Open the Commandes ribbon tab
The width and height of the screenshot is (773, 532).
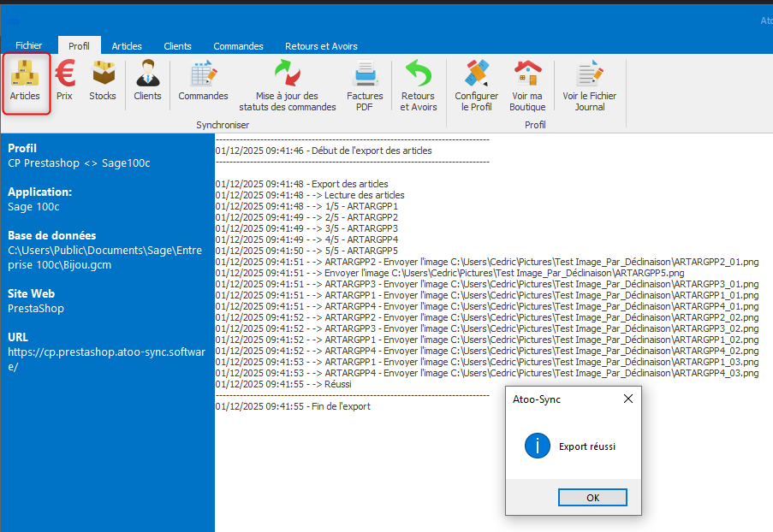coord(238,46)
